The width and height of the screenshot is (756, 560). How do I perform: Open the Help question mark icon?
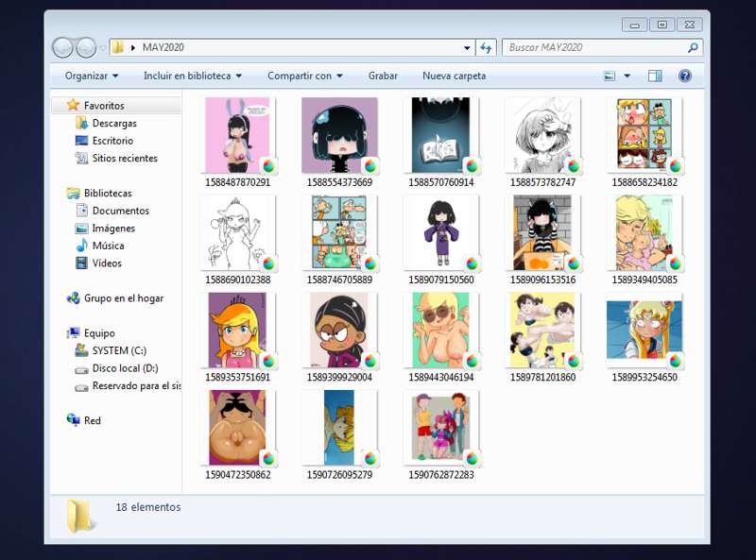coord(685,76)
